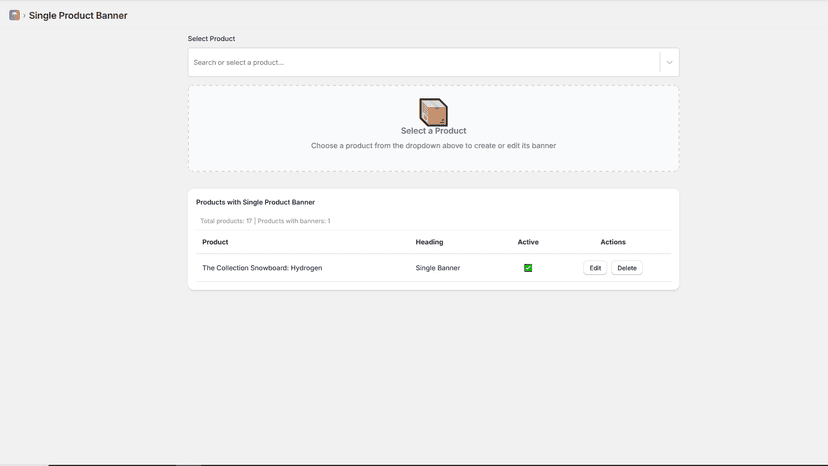The width and height of the screenshot is (828, 466).
Task: Click the breadcrumb chevron separator
Action: coord(24,16)
